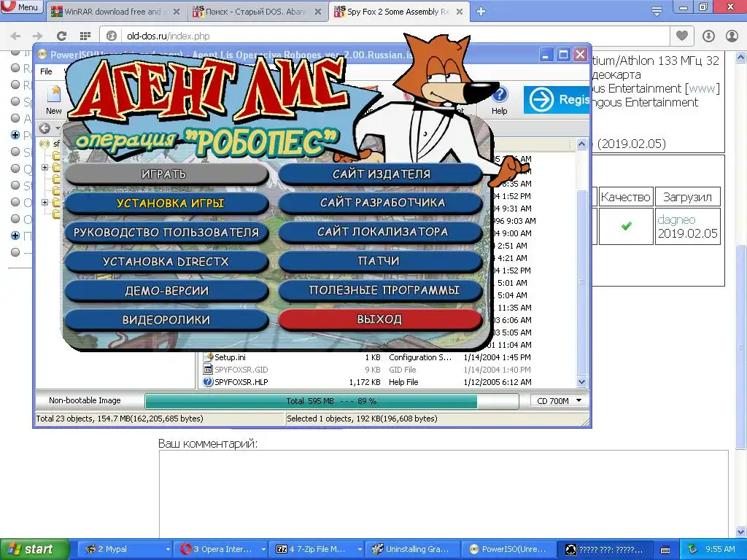
Task: Click САЙТ РАЗРАБОТЧИКА button
Action: point(381,203)
